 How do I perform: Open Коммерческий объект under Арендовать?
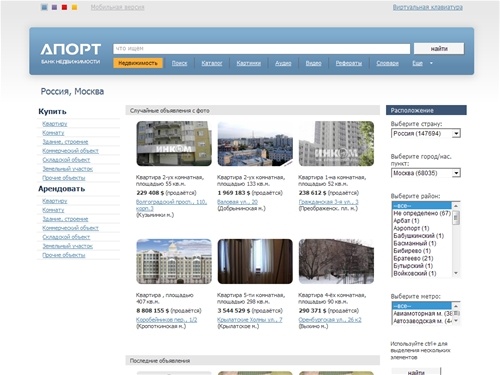pyautogui.click(x=70, y=228)
